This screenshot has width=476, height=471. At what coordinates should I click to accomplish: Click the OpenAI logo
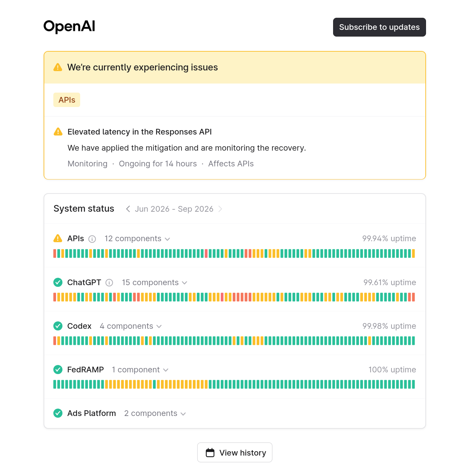pyautogui.click(x=69, y=27)
